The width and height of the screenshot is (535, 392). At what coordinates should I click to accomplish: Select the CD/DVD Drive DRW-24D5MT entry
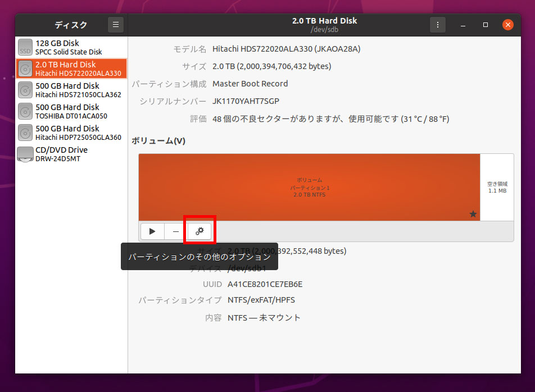click(71, 154)
